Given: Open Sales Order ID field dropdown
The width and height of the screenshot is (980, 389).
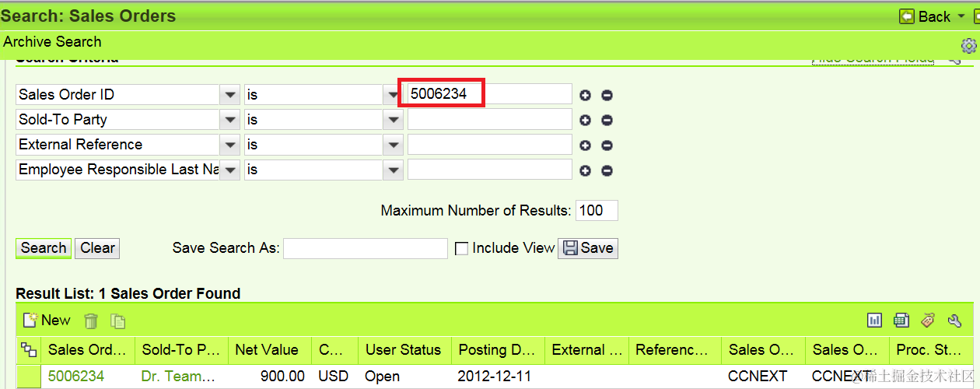Looking at the screenshot, I should pyautogui.click(x=229, y=95).
